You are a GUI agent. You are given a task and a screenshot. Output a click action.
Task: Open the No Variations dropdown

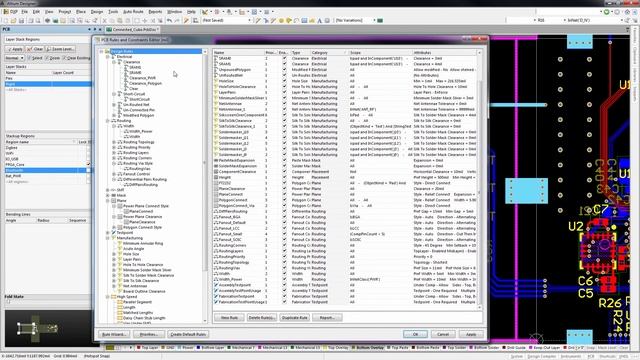(355, 20)
